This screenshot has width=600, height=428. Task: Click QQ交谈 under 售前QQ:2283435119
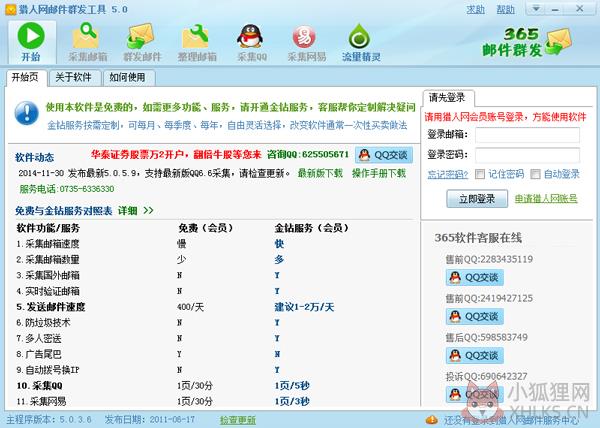(474, 277)
